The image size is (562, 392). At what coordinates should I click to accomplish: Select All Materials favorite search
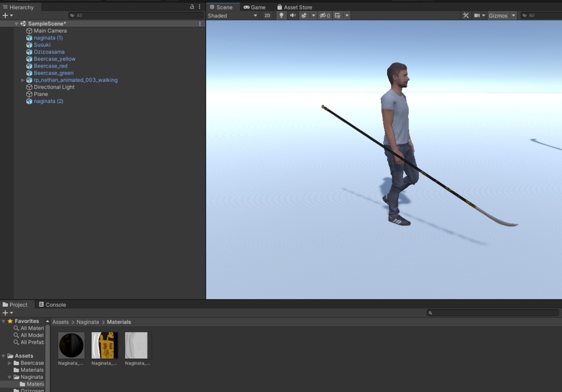pos(29,328)
